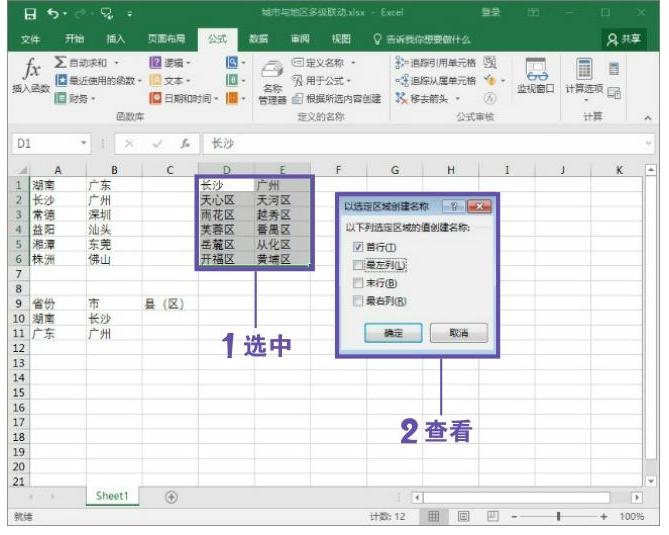Click the Cancel (取消) button in dialog

point(457,333)
